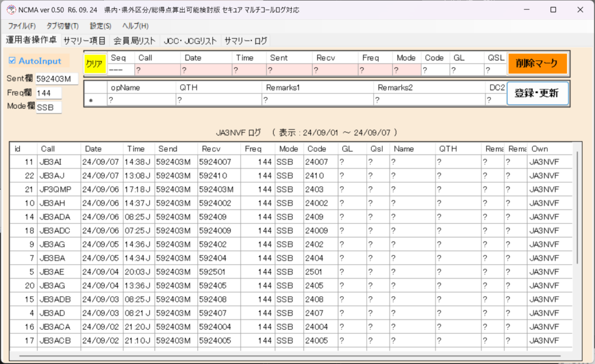Click the 登録・更新 button
This screenshot has width=595, height=364.
(x=537, y=93)
